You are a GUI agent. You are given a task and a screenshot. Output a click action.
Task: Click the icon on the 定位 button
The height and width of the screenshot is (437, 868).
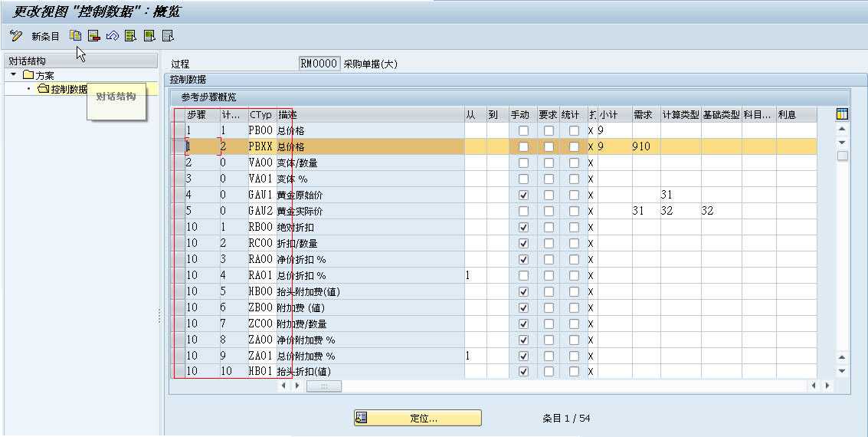point(362,418)
